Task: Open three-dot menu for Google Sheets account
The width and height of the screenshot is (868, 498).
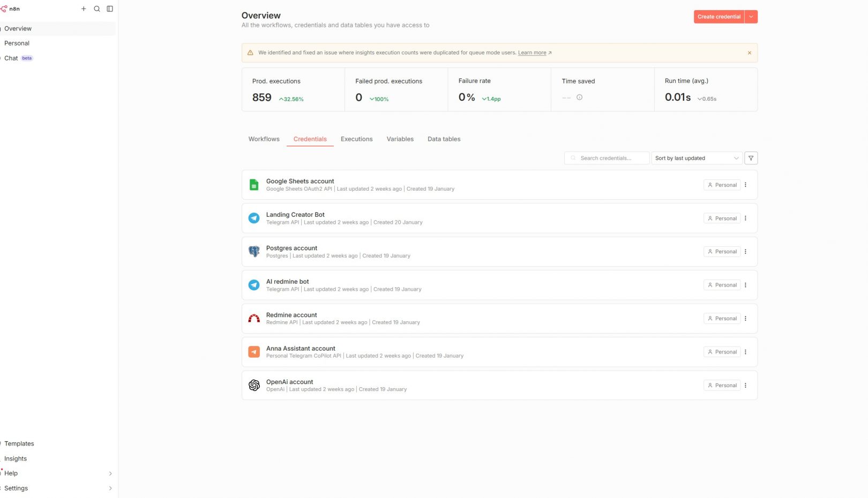Action: pos(745,185)
